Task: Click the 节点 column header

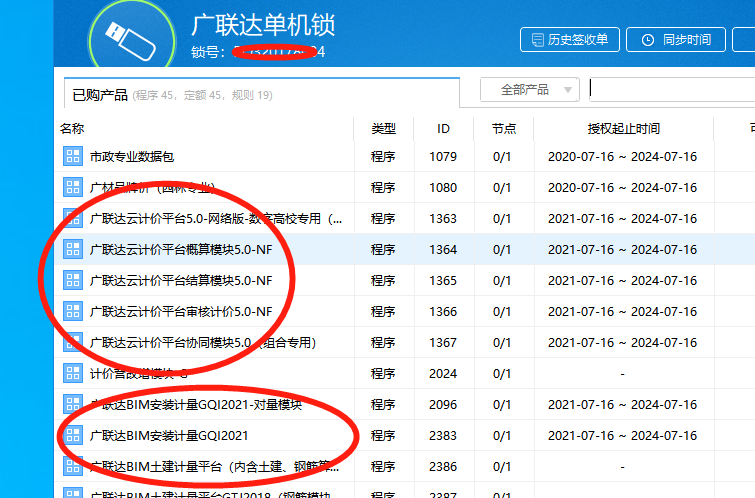Action: [x=504, y=129]
